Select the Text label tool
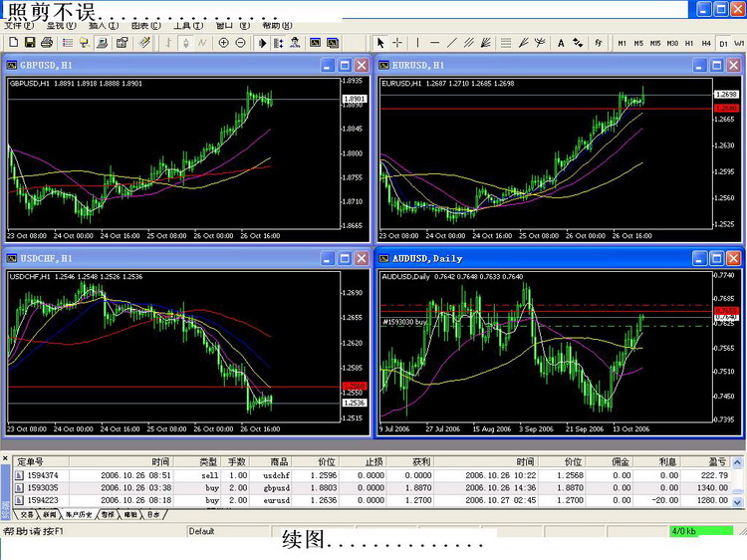 click(561, 43)
